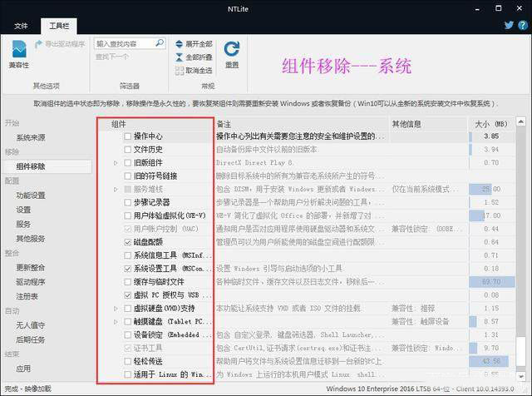
Task: Open 其他服务 in the sidebar
Action: point(31,239)
